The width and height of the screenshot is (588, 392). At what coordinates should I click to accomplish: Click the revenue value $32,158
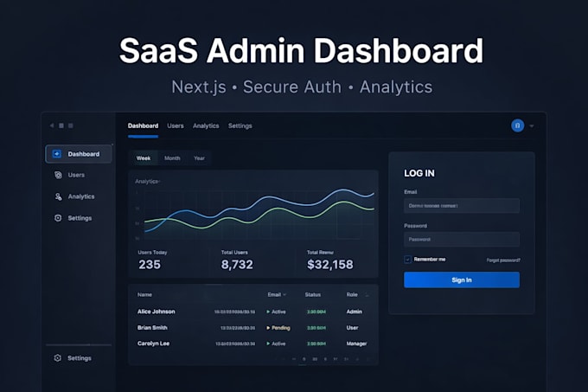pos(330,265)
